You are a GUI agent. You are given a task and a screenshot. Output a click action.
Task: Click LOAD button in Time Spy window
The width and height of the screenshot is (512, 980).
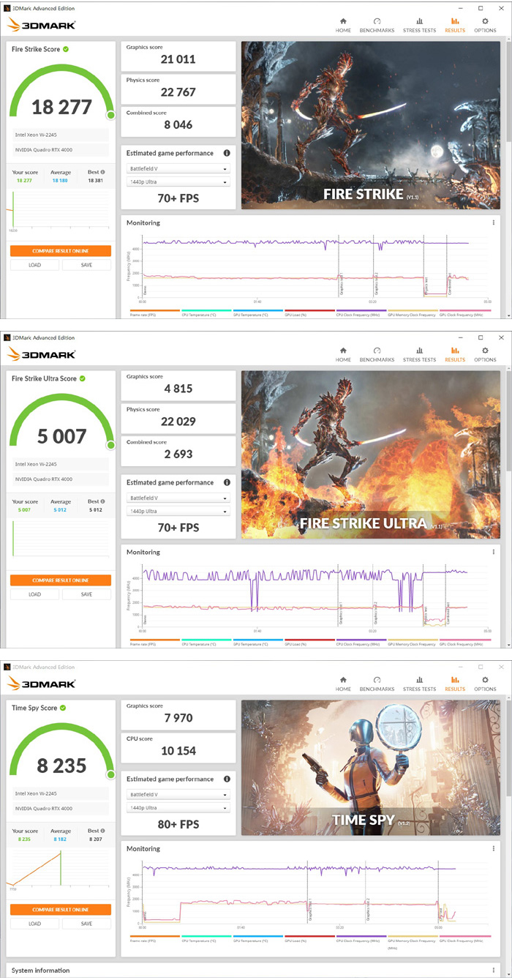tap(34, 924)
